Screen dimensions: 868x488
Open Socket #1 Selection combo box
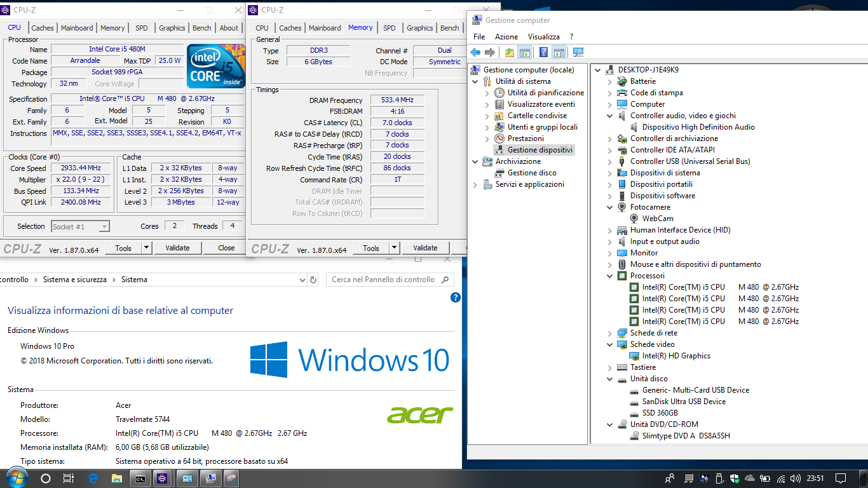pyautogui.click(x=80, y=226)
